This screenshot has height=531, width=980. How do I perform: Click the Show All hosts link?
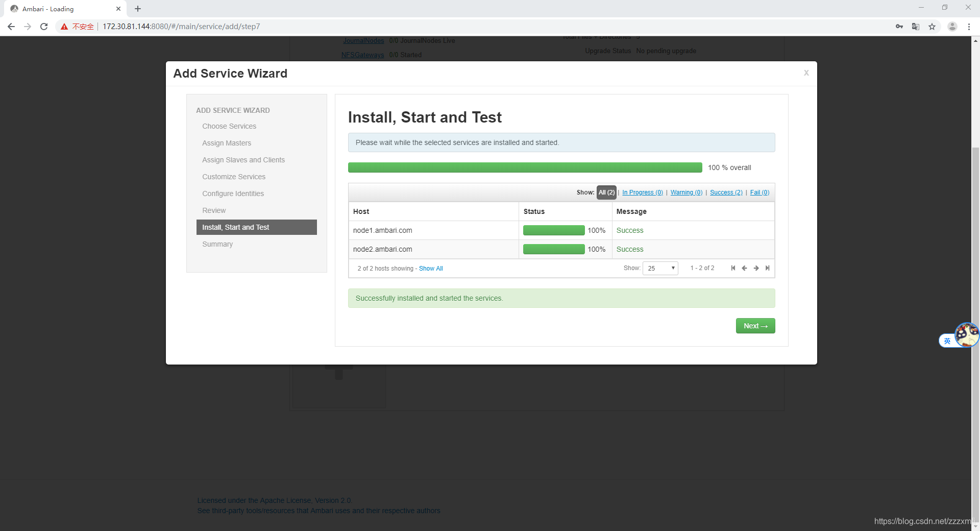pos(431,269)
